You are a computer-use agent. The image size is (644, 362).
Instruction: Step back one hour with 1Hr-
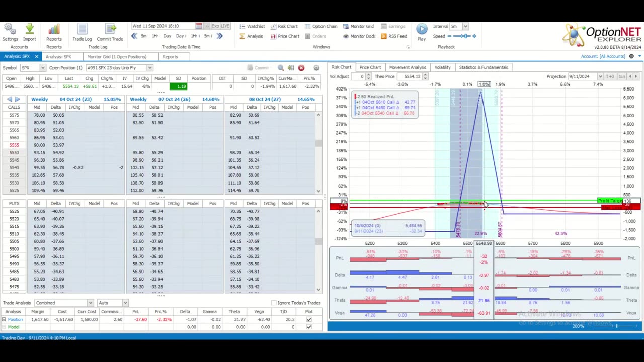(156, 36)
